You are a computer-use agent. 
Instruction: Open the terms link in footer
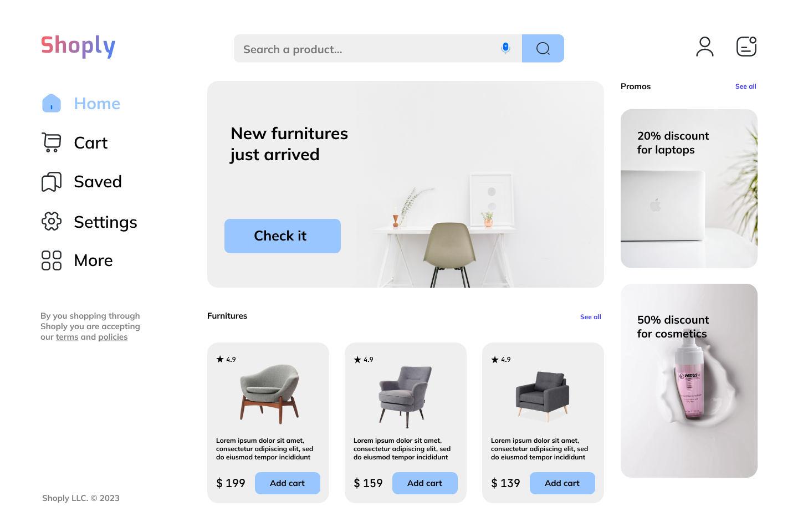67,336
